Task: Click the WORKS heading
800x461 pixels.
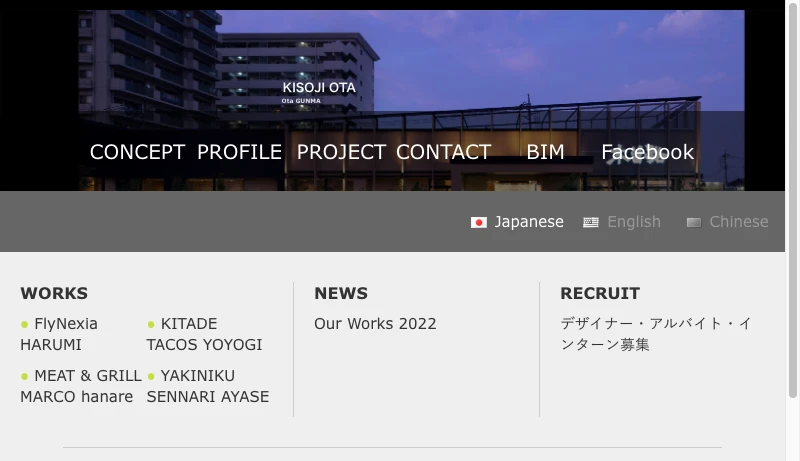Action: pos(54,293)
